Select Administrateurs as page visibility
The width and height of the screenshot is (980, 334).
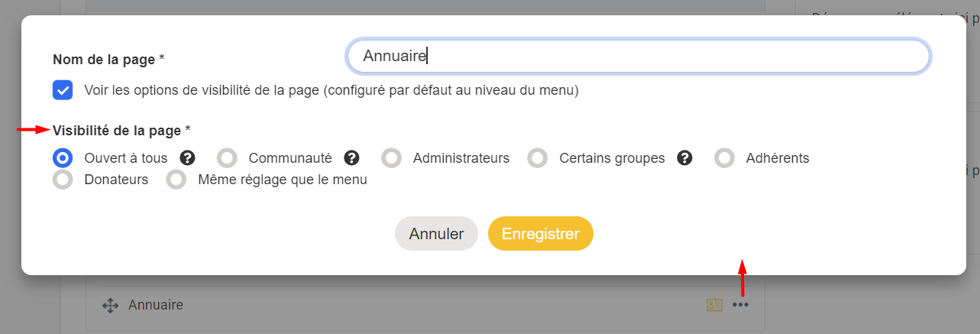[392, 158]
